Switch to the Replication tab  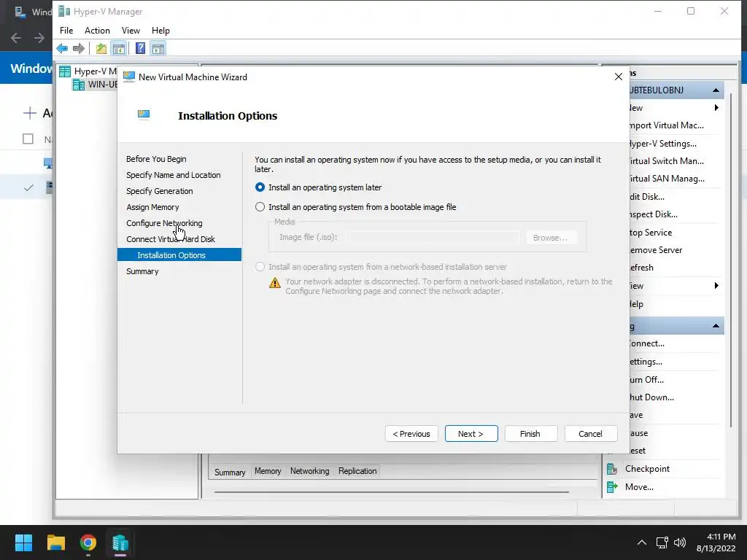pyautogui.click(x=357, y=471)
